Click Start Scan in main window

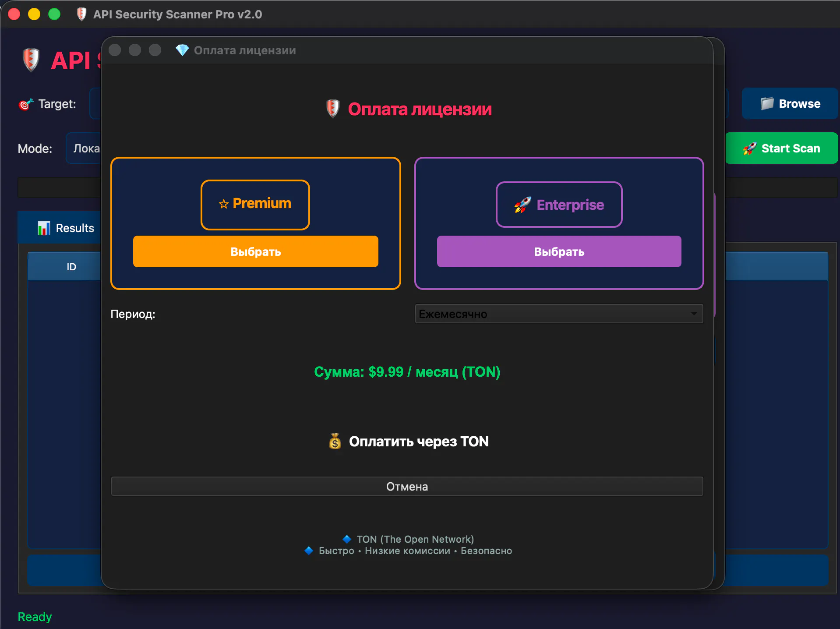coord(782,148)
